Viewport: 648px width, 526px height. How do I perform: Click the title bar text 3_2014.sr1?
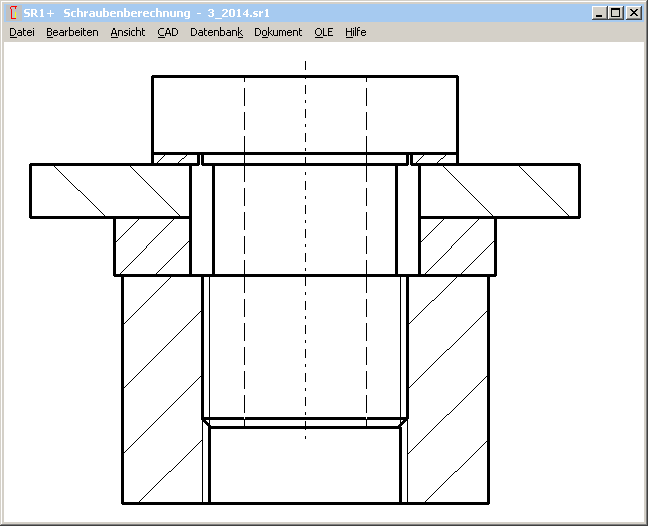coord(238,13)
